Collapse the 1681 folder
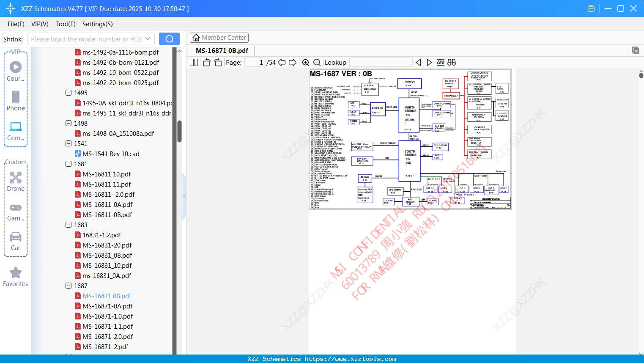Viewport: 644px width, 363px height. [x=69, y=164]
